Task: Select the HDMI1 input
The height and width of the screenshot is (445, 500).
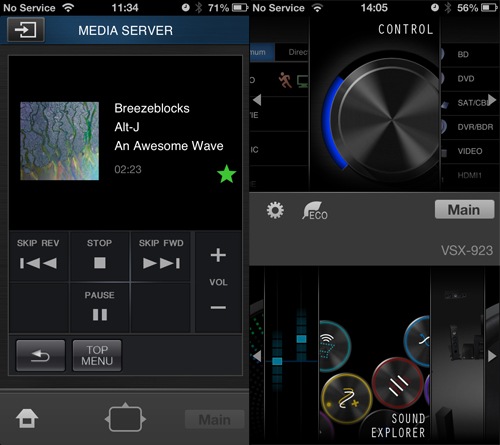Action: click(471, 175)
